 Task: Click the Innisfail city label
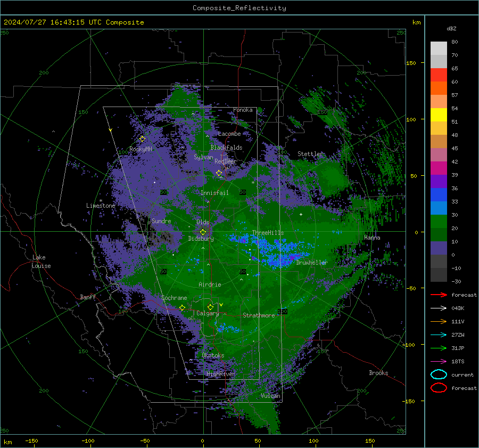coord(214,193)
